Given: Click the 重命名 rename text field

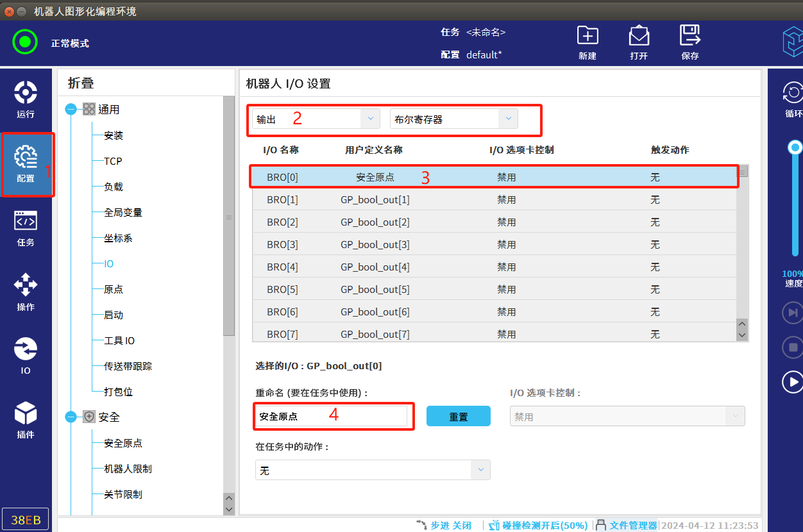Looking at the screenshot, I should click(332, 416).
